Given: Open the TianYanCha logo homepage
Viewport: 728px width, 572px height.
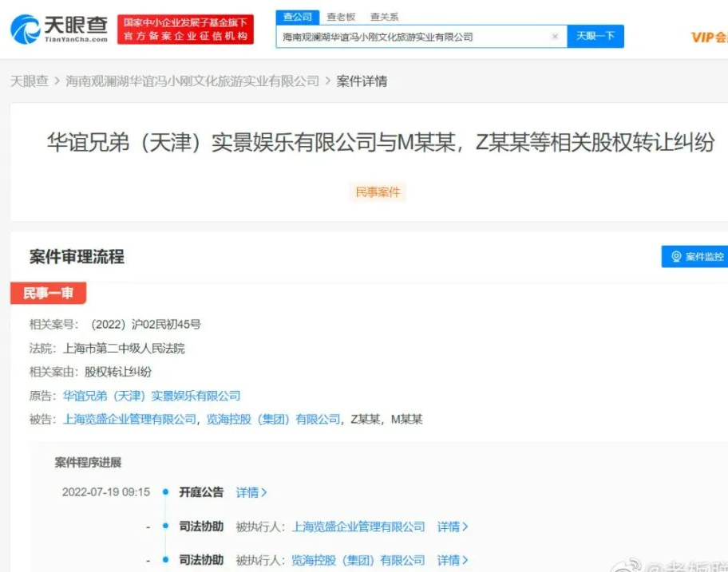Looking at the screenshot, I should tap(59, 30).
